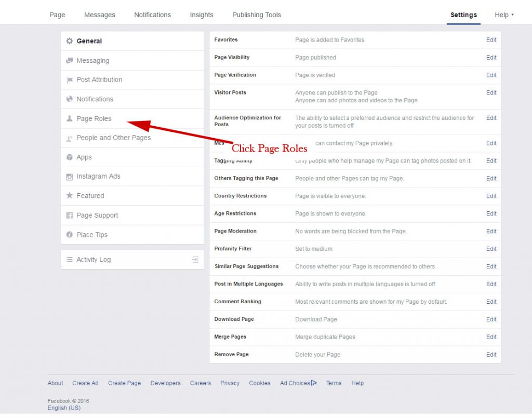
Task: Open Post Attribution settings
Action: (132, 79)
